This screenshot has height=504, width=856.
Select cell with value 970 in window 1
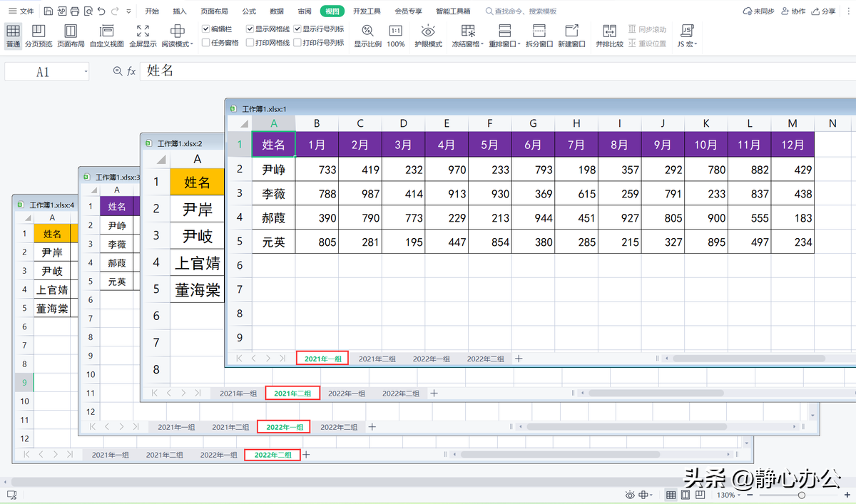446,170
